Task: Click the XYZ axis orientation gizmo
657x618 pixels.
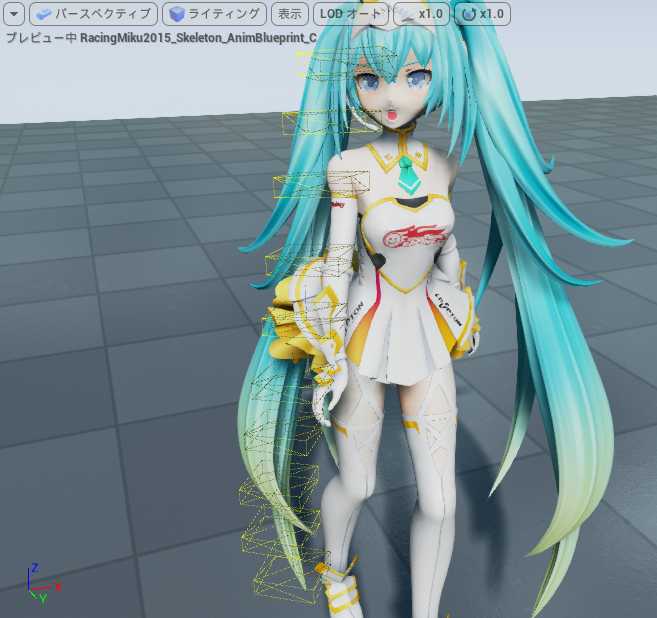Action: coord(44,583)
